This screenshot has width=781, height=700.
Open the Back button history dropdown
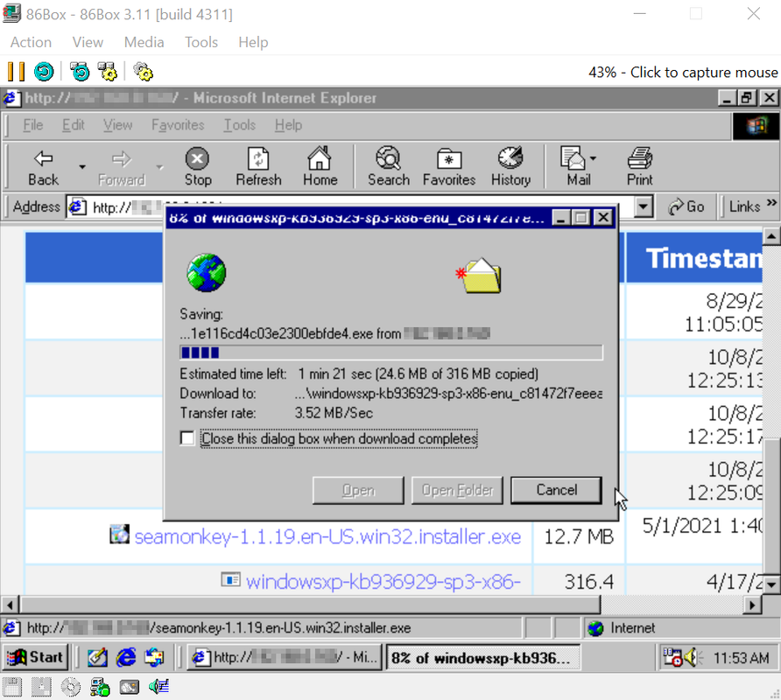[82, 167]
